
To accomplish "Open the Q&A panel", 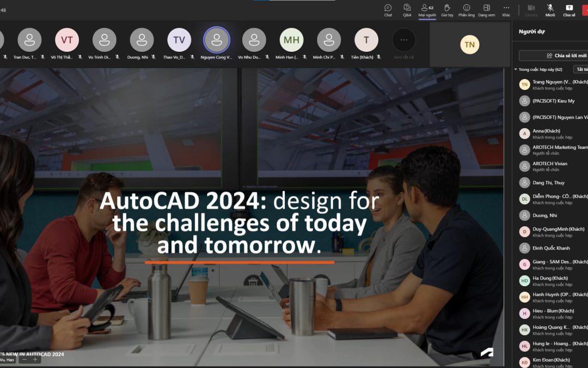I will pyautogui.click(x=407, y=10).
